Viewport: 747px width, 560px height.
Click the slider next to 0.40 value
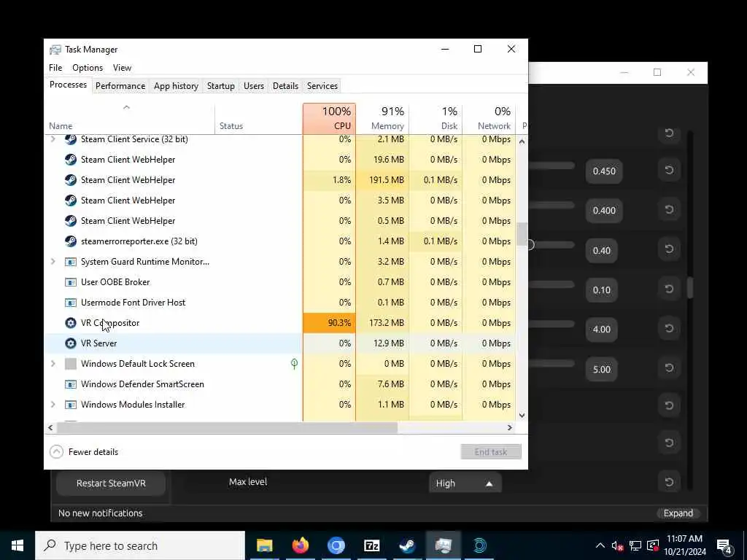(551, 245)
